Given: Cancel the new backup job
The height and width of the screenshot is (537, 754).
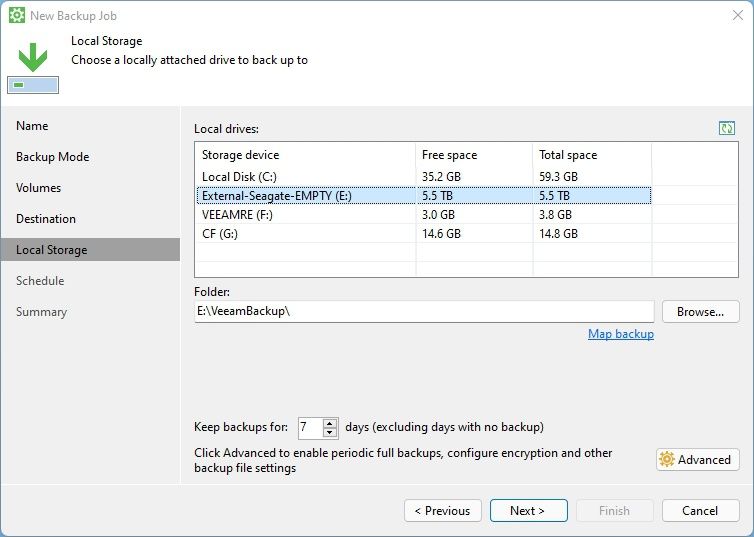Looking at the screenshot, I should click(x=701, y=511).
